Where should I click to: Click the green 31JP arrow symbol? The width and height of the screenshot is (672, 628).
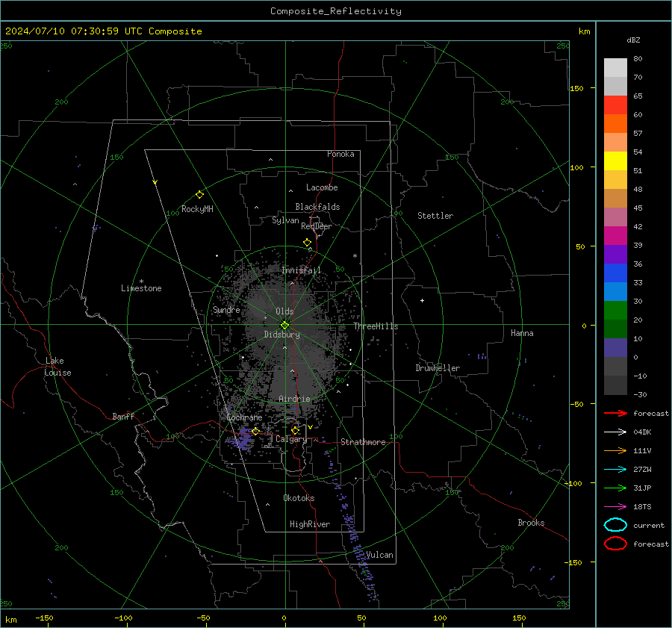[x=615, y=488]
